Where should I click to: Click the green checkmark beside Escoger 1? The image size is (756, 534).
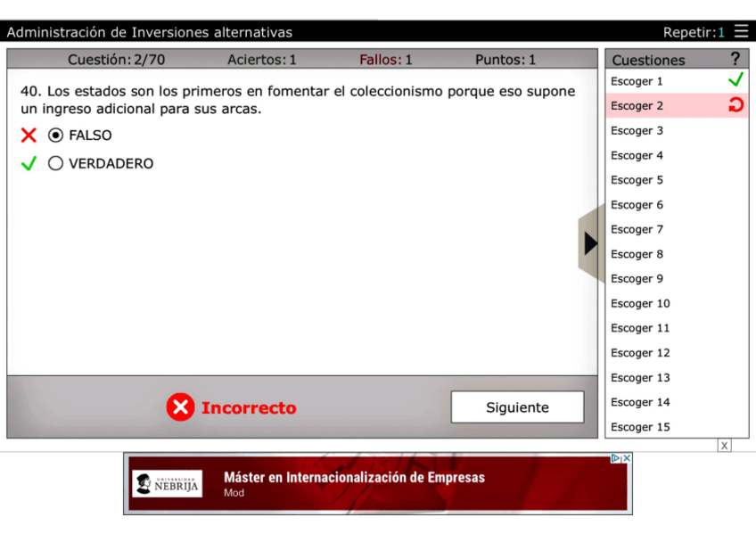735,80
